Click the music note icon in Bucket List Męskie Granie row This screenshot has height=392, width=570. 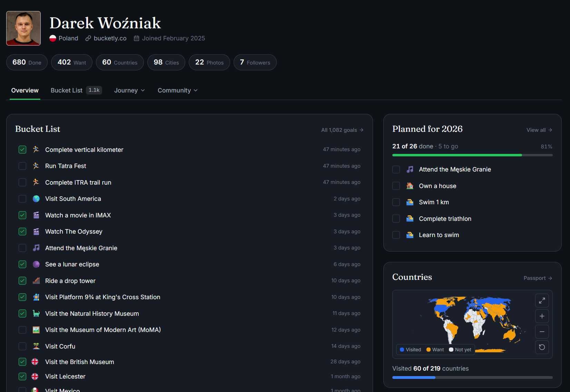coord(36,248)
